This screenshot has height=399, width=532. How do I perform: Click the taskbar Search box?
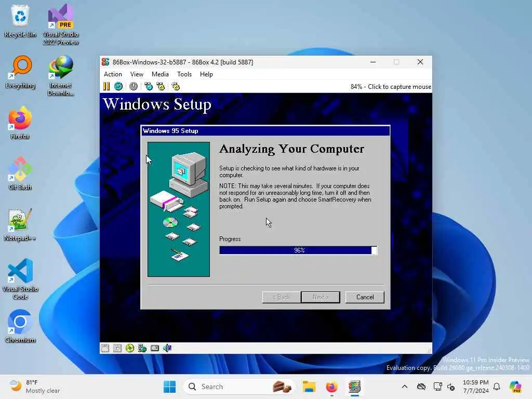[x=239, y=387]
